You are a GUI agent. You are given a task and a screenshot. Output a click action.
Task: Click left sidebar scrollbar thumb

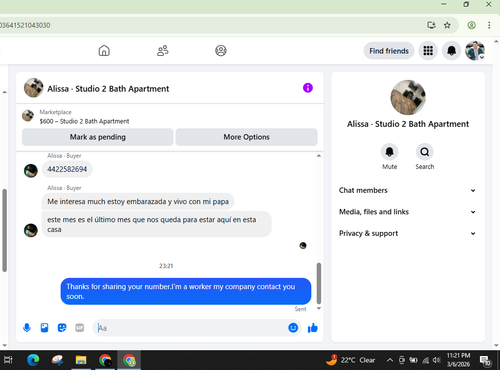(4, 230)
